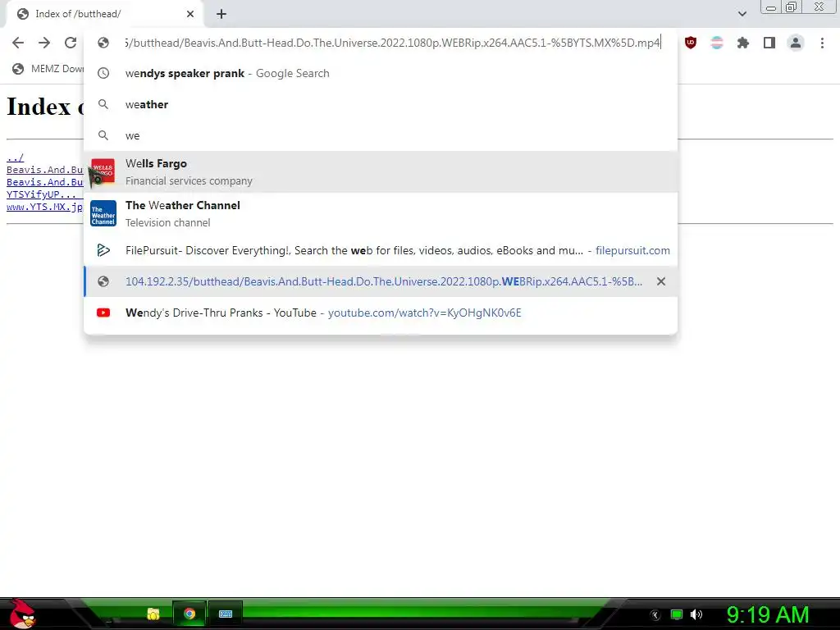Reload the current page
Viewport: 840px width, 630px height.
[71, 43]
